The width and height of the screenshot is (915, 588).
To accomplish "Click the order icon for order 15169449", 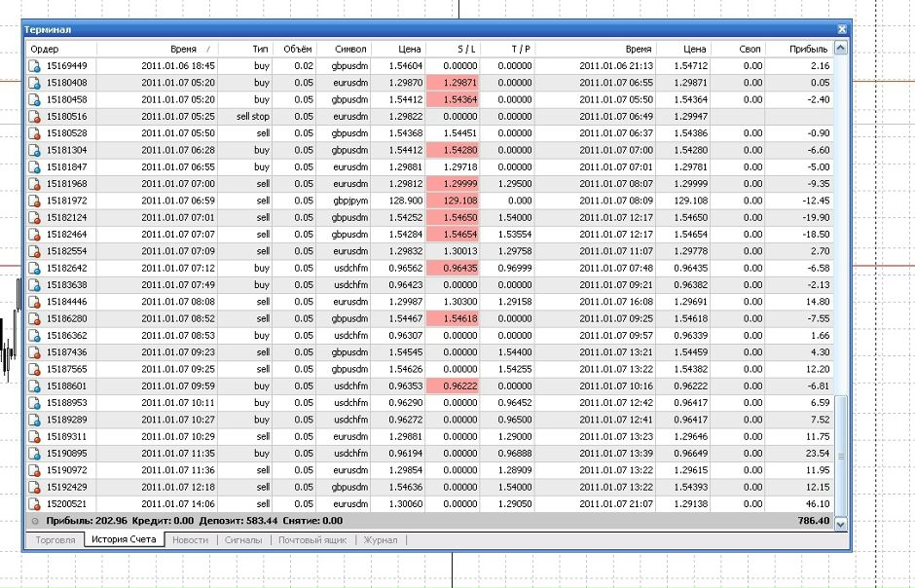I will (35, 66).
